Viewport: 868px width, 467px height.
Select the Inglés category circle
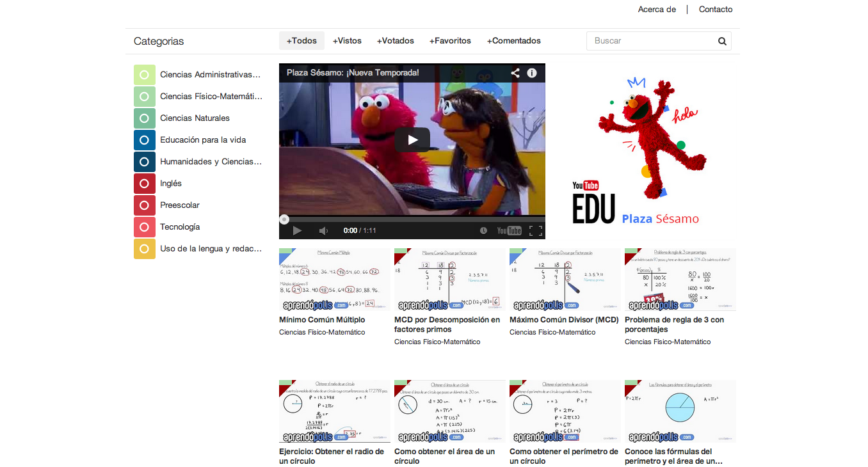click(x=145, y=184)
